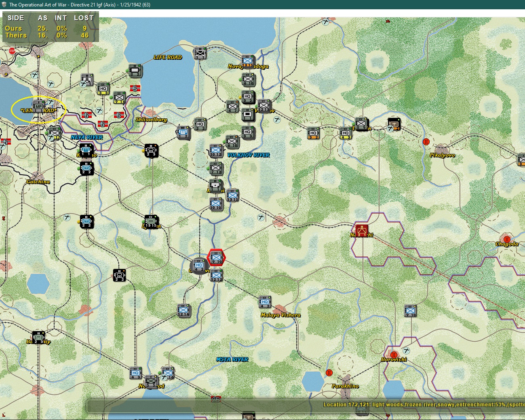Select the blue infantry 12-12 unit

tap(216, 275)
